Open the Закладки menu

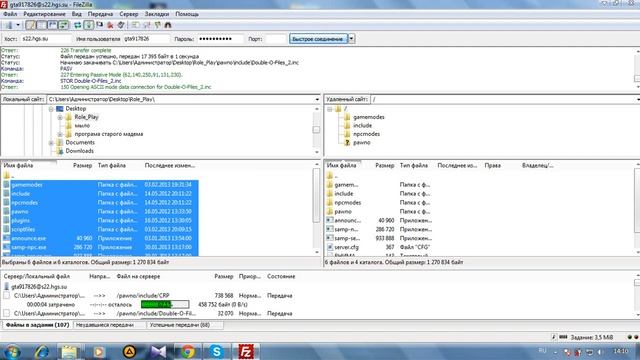tap(157, 14)
